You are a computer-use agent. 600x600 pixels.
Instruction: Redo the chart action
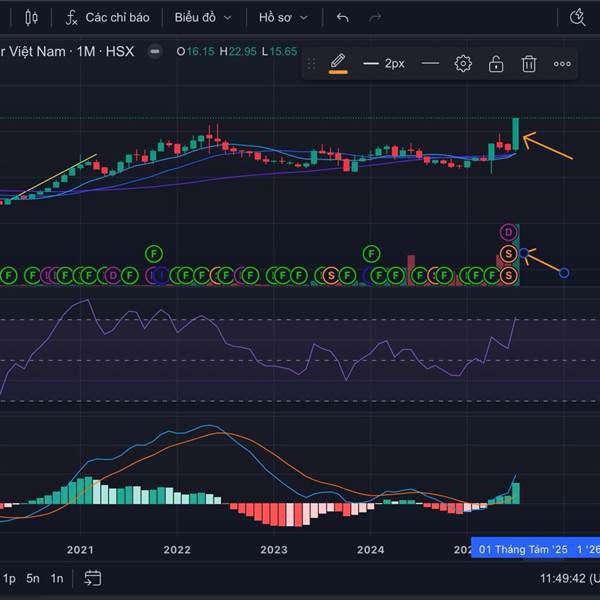pos(375,18)
